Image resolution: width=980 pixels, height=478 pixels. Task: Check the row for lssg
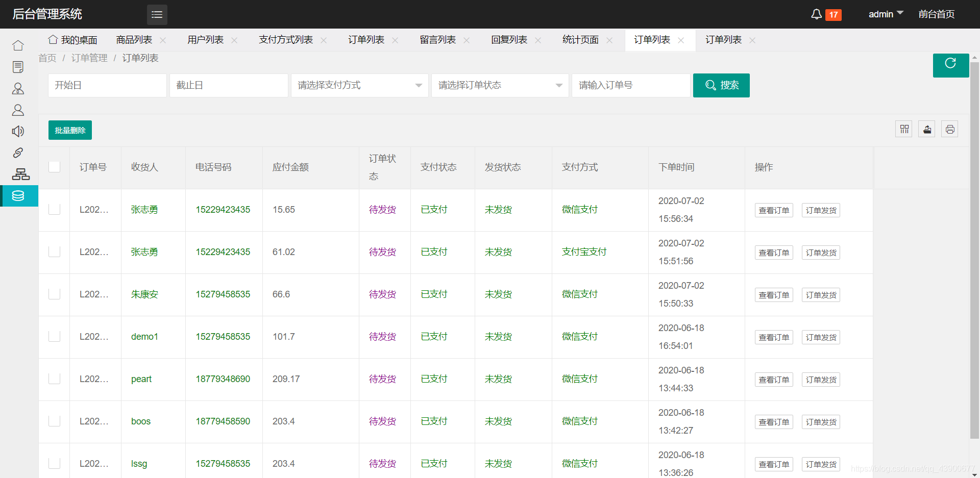click(54, 463)
